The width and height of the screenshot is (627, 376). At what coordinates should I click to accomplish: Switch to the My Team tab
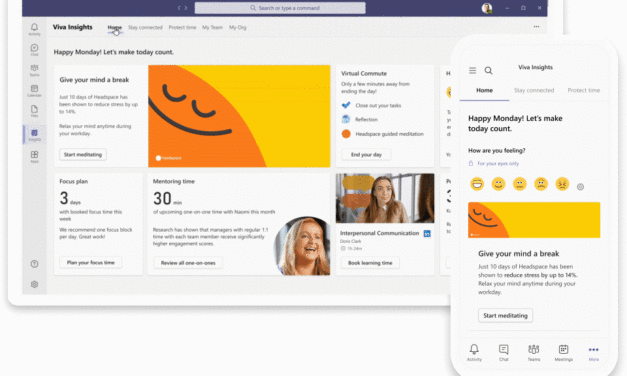click(212, 28)
